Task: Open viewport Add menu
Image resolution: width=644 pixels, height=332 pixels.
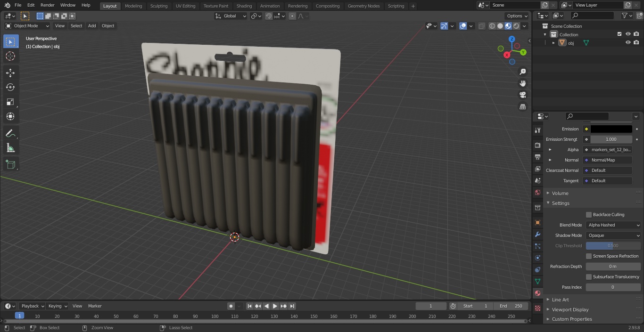Action: pyautogui.click(x=92, y=26)
